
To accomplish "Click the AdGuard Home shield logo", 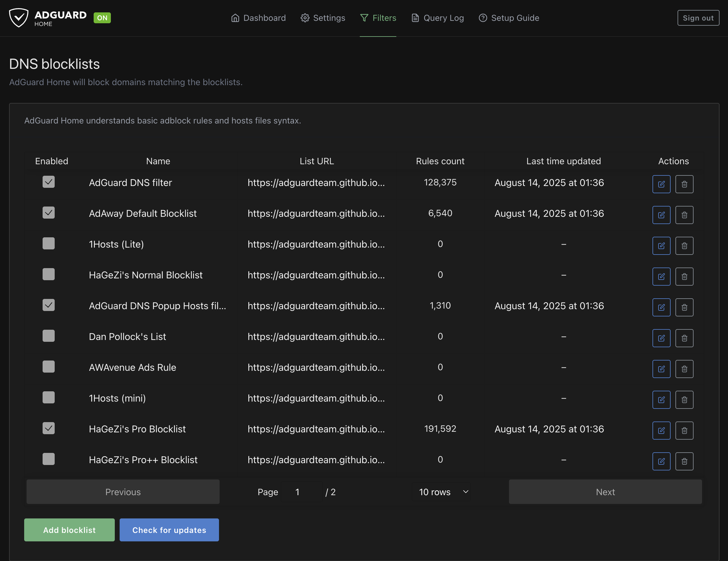I will click(19, 18).
